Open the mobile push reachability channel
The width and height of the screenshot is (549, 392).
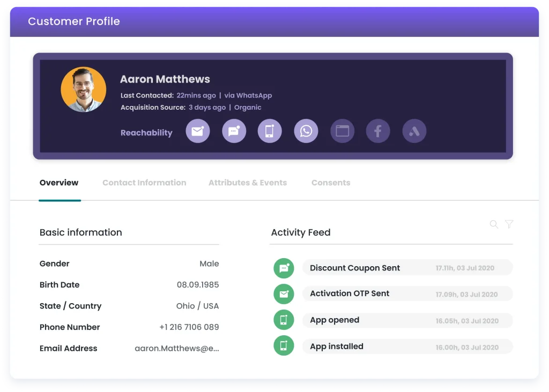[x=270, y=131]
